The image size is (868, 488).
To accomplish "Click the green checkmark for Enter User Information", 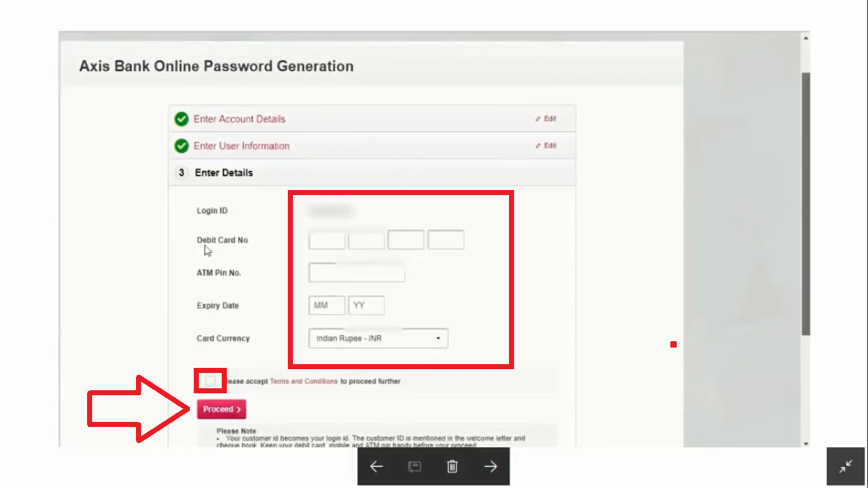I will [181, 146].
